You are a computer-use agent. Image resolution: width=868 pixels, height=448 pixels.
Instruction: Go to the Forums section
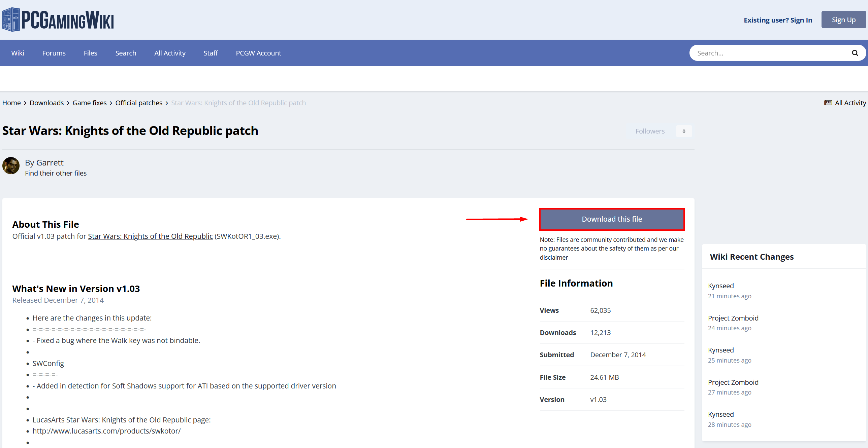[54, 53]
